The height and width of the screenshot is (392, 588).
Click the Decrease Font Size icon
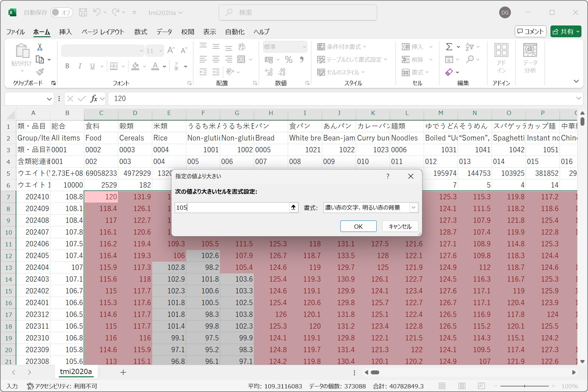184,50
